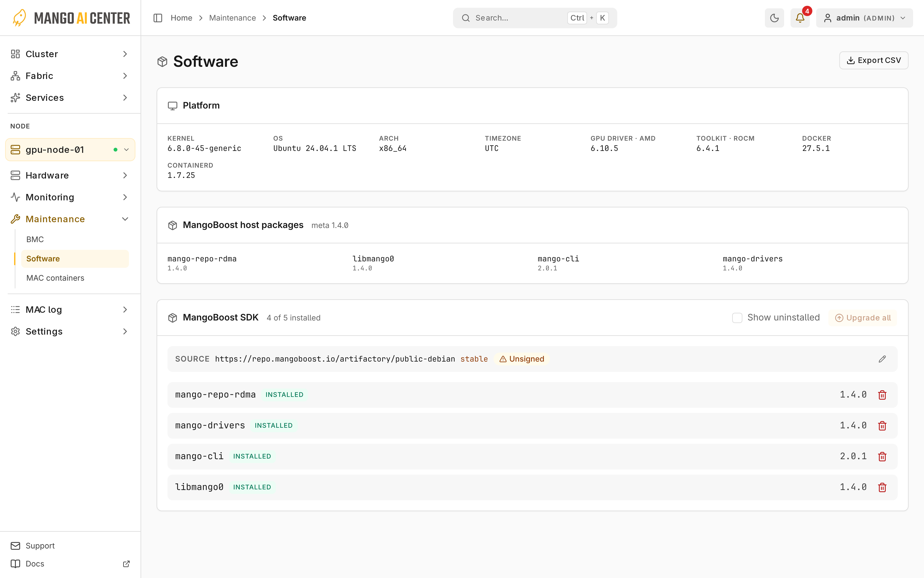
Task: Click the 'meta 1.4.0' label
Action: coord(330,225)
